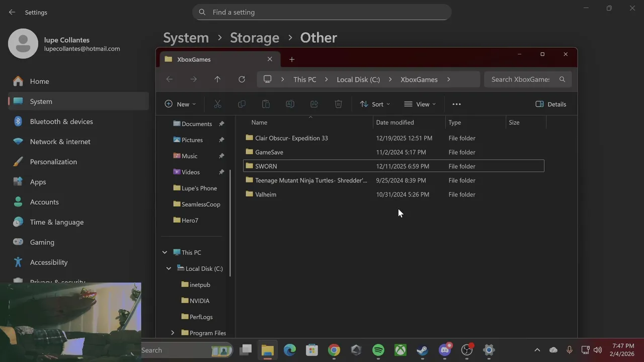Open Google Chrome from the taskbar
This screenshot has width=644, height=362.
[334, 350]
